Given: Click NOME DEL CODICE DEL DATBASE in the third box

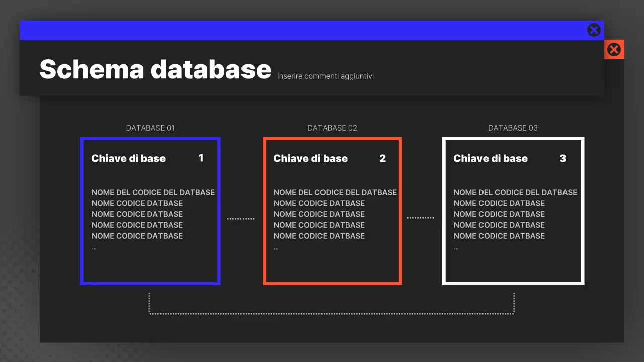Looking at the screenshot, I should [515, 192].
